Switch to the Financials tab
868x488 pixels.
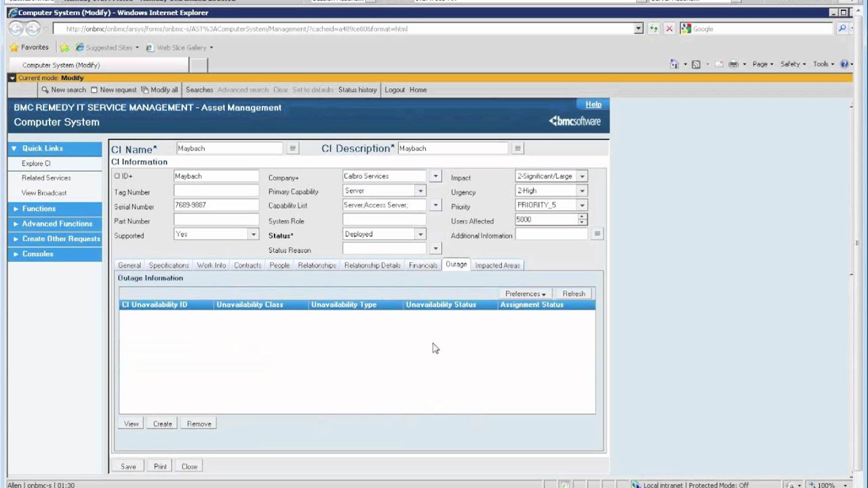[423, 265]
